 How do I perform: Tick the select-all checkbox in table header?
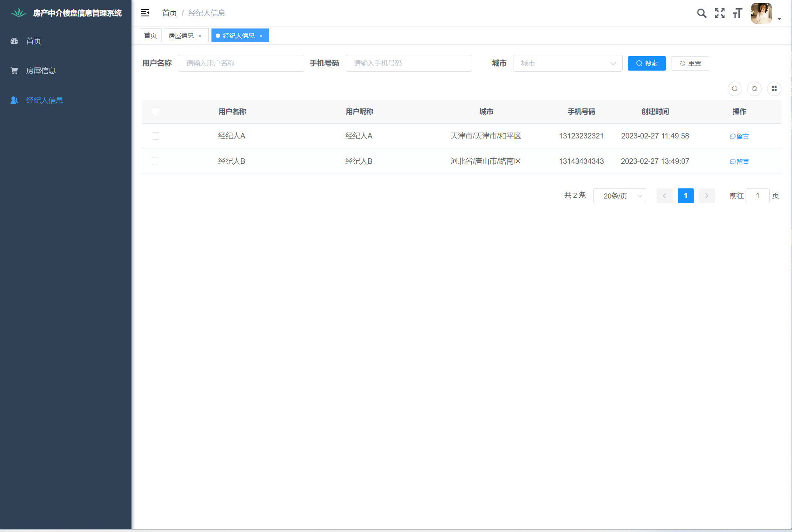155,112
